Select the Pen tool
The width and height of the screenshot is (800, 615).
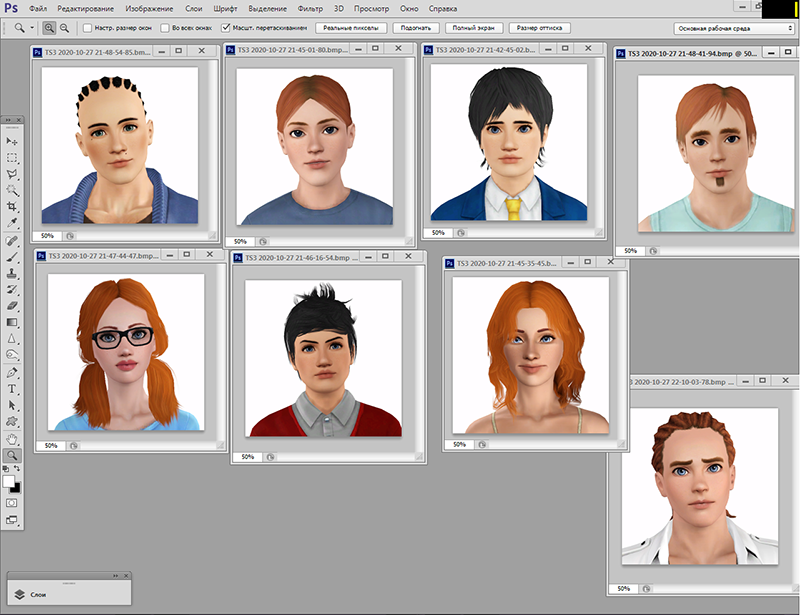12,373
